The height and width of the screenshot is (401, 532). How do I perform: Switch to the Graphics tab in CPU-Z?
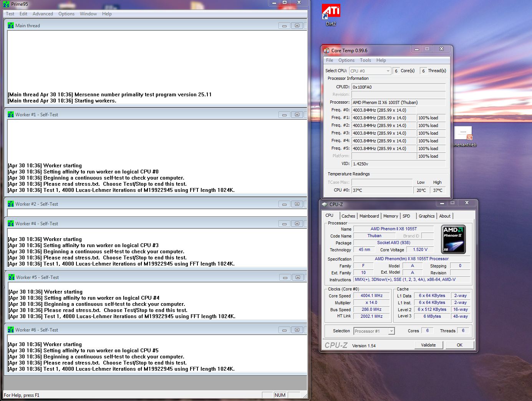(x=427, y=216)
